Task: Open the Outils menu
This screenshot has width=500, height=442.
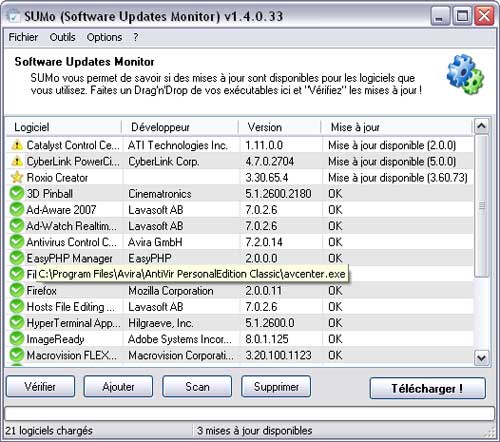Action: point(62,37)
